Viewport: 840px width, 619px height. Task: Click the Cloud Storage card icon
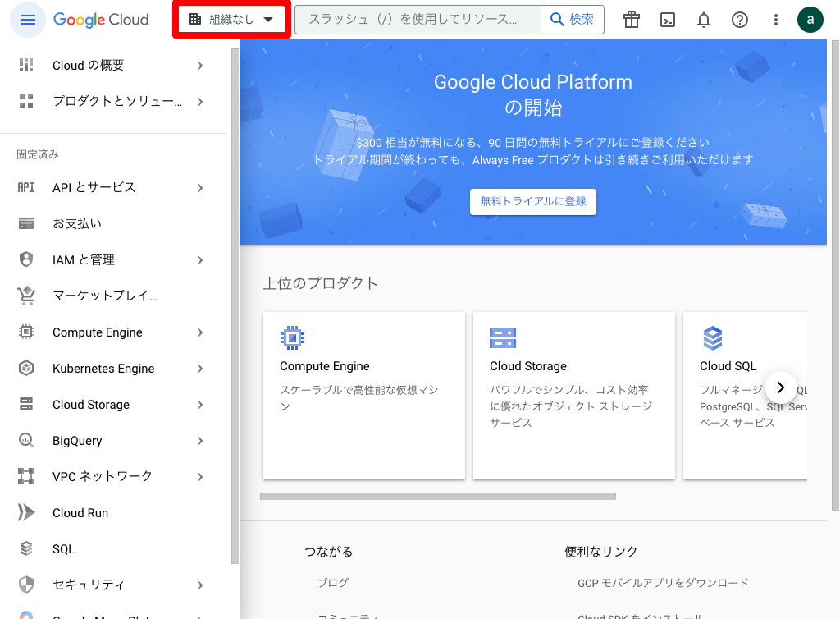(503, 337)
